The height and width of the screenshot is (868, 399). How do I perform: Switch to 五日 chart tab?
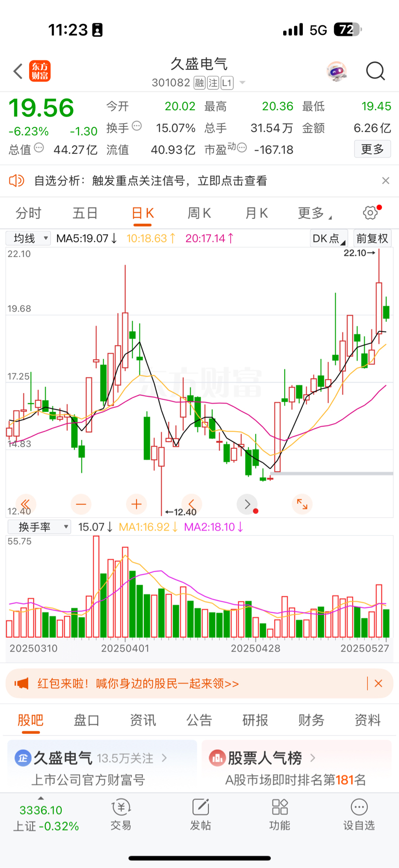tap(85, 213)
